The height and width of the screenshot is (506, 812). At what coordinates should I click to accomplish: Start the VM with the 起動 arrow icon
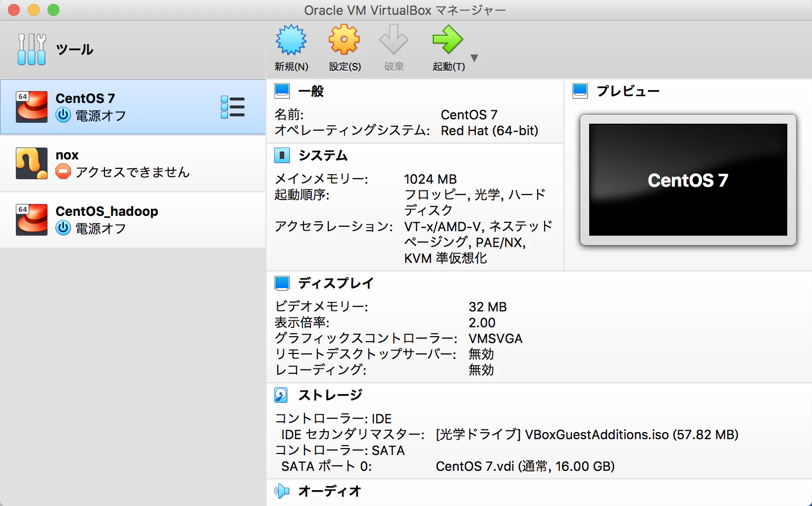(447, 39)
